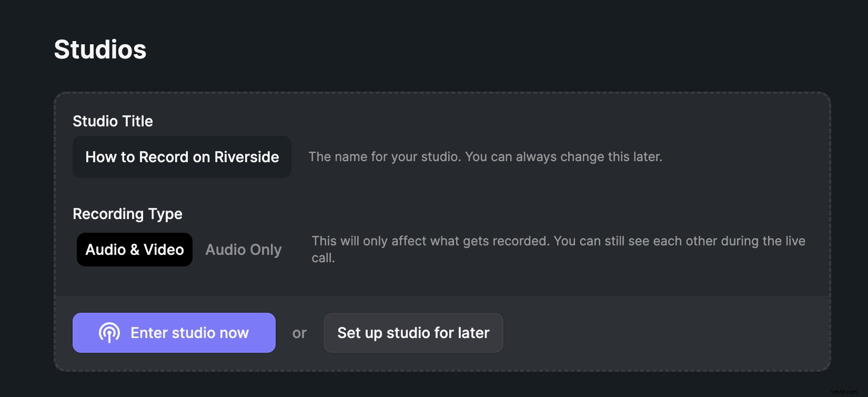Schedule the studio using Set up studio for later
Image resolution: width=868 pixels, height=397 pixels.
click(x=413, y=332)
